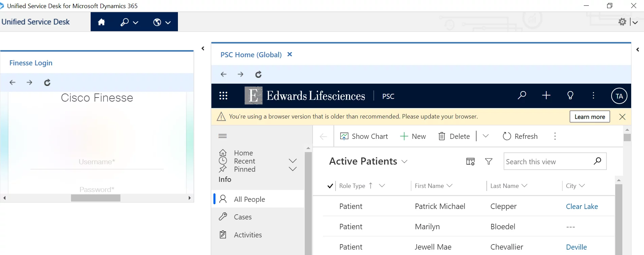The width and height of the screenshot is (644, 255).
Task: Open settings gear in top right
Action: 622,22
